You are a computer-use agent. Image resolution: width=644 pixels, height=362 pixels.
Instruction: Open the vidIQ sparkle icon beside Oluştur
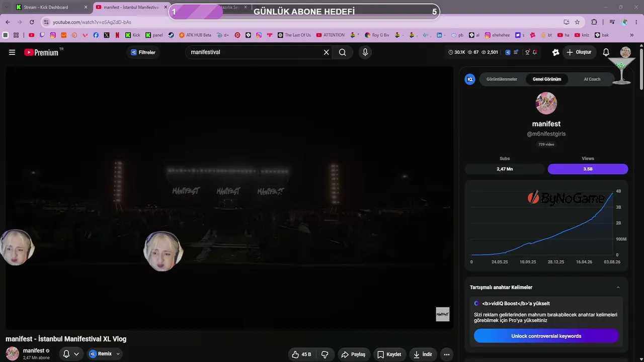coord(555,52)
